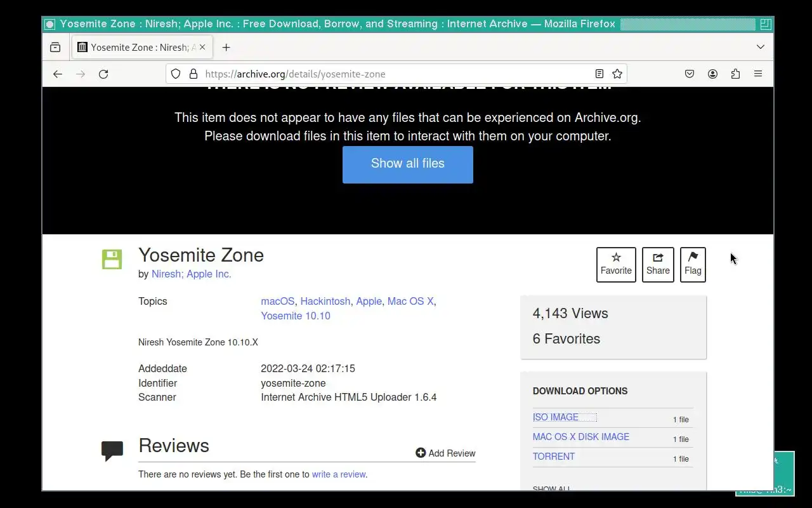Close the Yosemite Zone tab
Viewport: 812px width, 508px height.
tap(202, 47)
